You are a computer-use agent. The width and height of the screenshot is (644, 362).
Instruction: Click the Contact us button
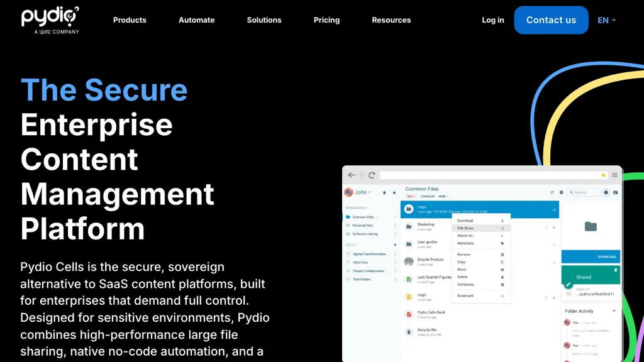coord(551,20)
